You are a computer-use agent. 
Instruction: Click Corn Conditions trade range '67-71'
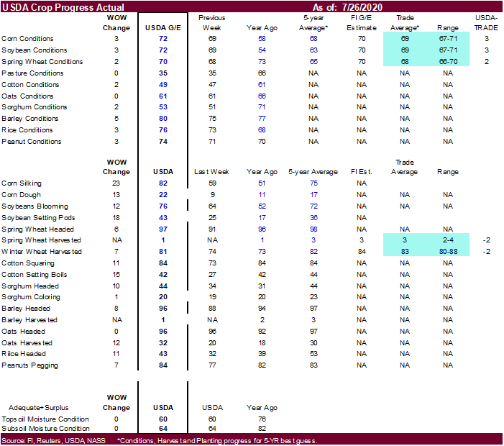[x=448, y=39]
